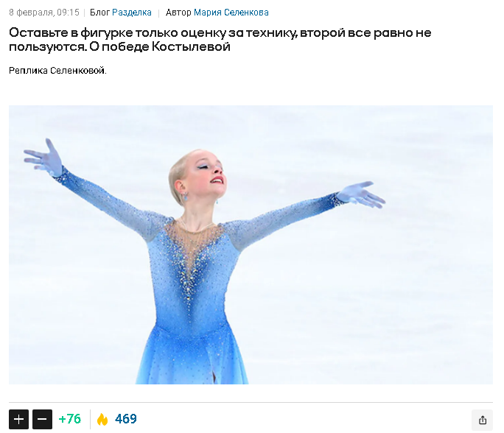Screen dimensions: 504x433
Task: Click the flame popularity icon
Action: (x=102, y=419)
